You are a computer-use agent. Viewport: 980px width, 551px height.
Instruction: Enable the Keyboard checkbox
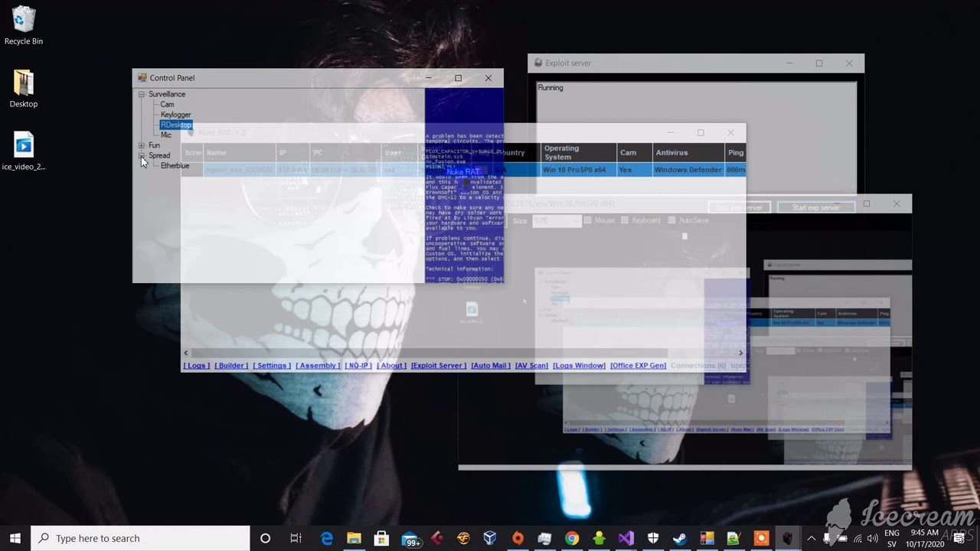tap(625, 220)
